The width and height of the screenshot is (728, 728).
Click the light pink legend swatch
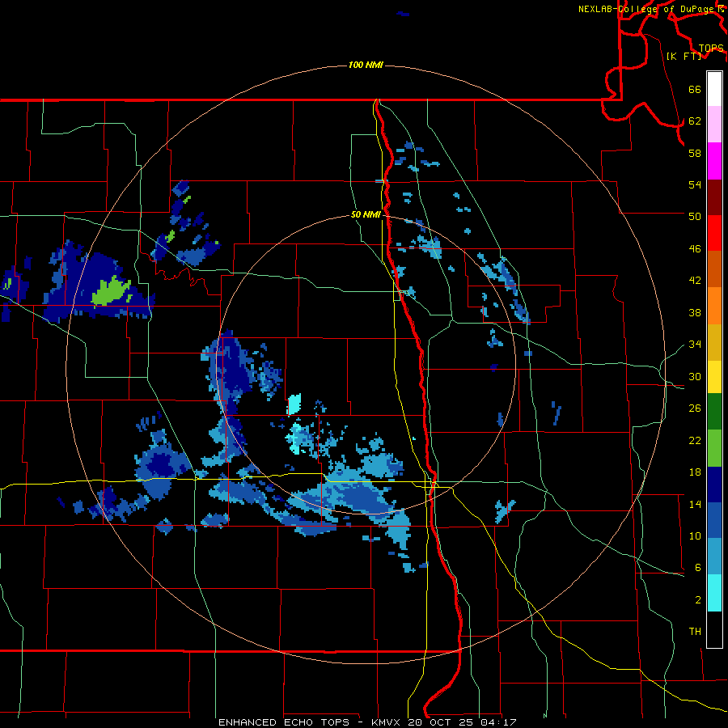pyautogui.click(x=714, y=125)
